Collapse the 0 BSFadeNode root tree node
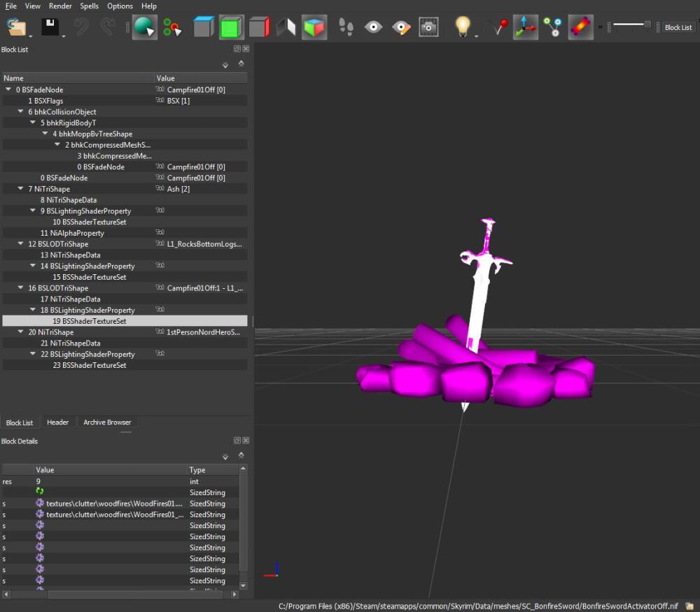 tap(8, 90)
